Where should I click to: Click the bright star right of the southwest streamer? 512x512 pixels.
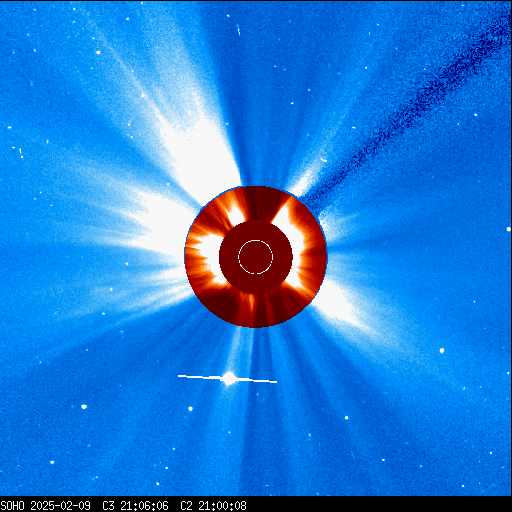point(442,351)
